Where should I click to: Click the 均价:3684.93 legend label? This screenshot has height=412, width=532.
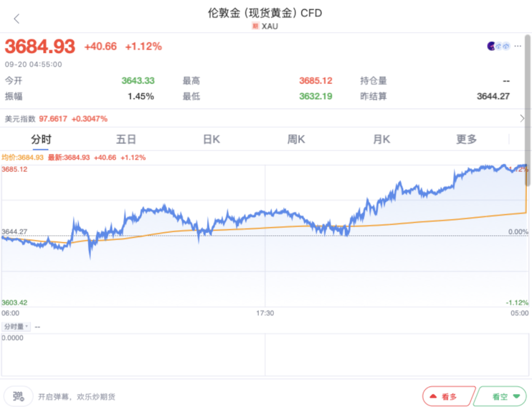click(22, 157)
